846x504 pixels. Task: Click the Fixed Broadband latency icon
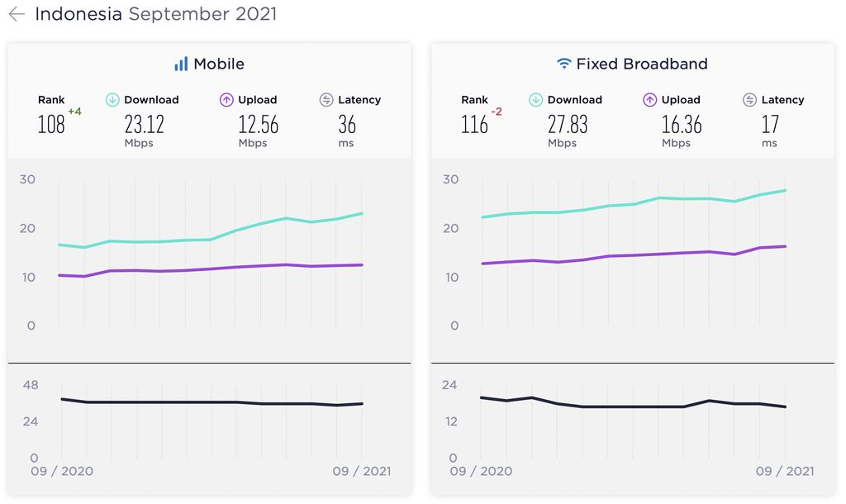point(749,100)
